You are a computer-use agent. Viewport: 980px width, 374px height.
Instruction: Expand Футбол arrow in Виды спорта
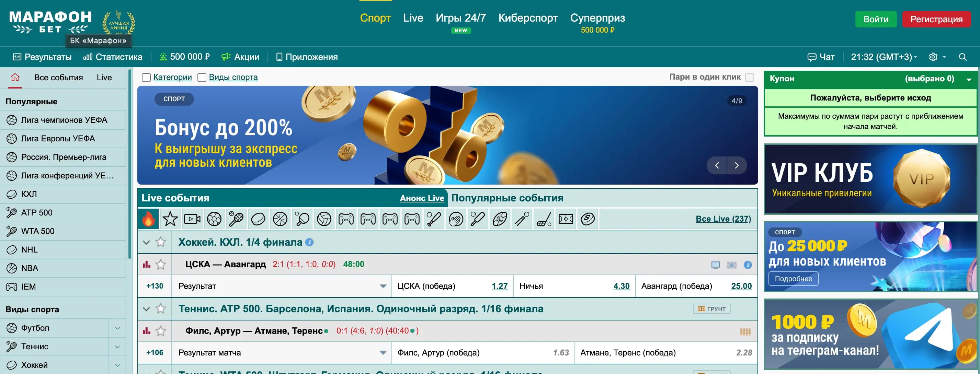[x=117, y=328]
